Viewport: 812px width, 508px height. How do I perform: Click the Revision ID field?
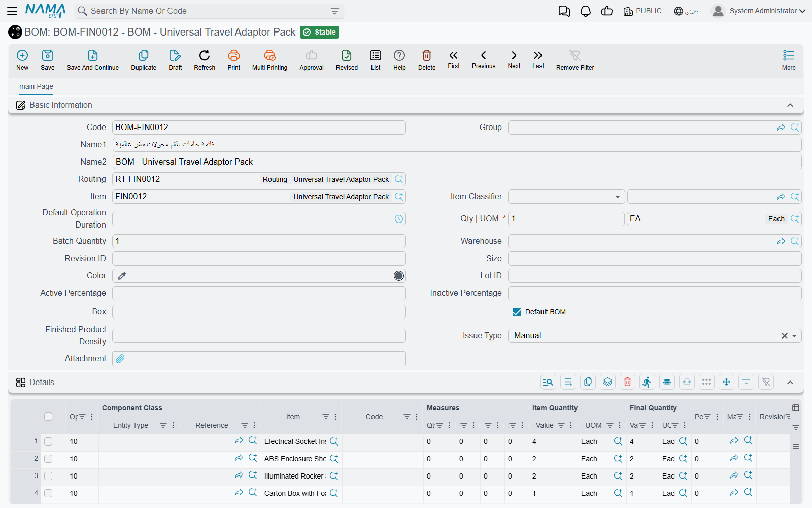(x=259, y=259)
